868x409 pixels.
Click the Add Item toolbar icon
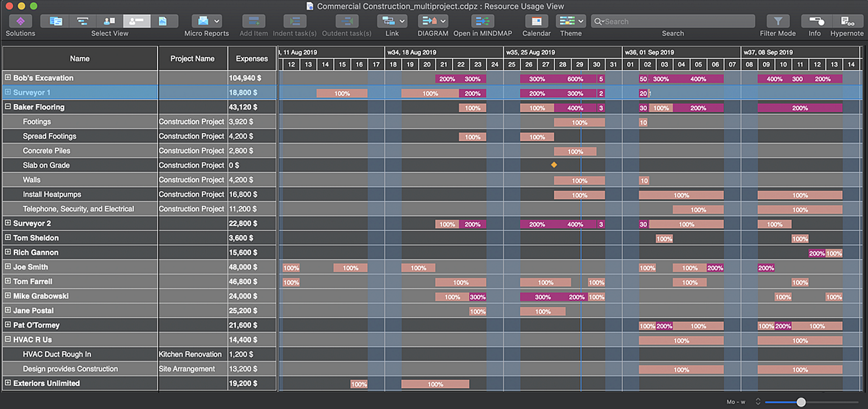click(253, 22)
